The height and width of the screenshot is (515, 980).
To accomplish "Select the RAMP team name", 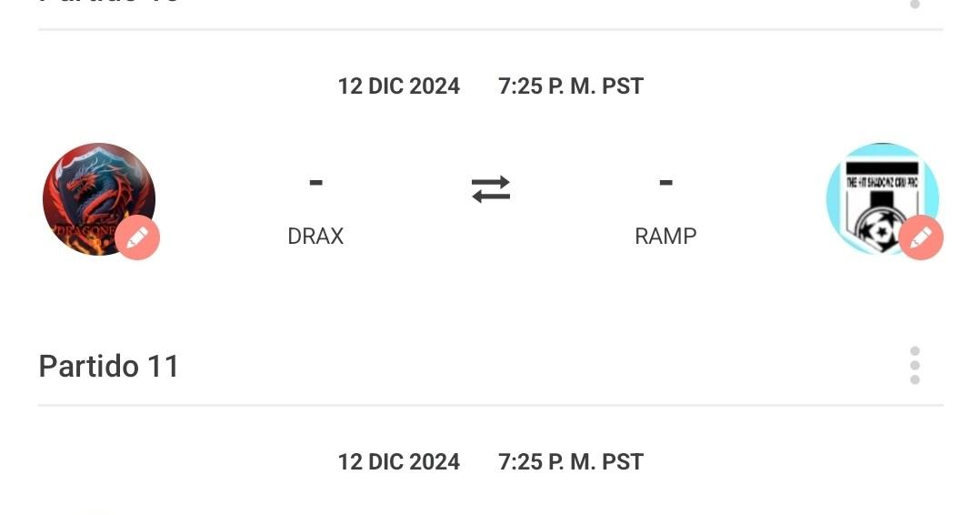I will coord(665,236).
